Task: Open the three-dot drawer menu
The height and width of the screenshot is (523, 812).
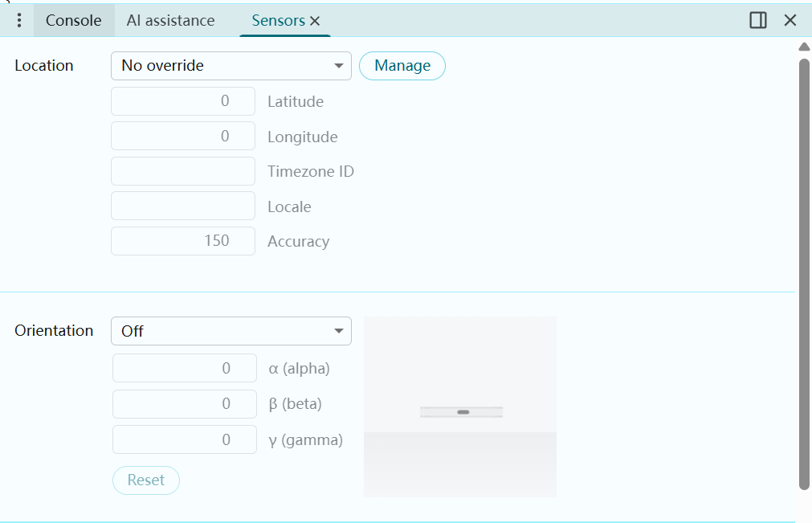Action: point(20,21)
